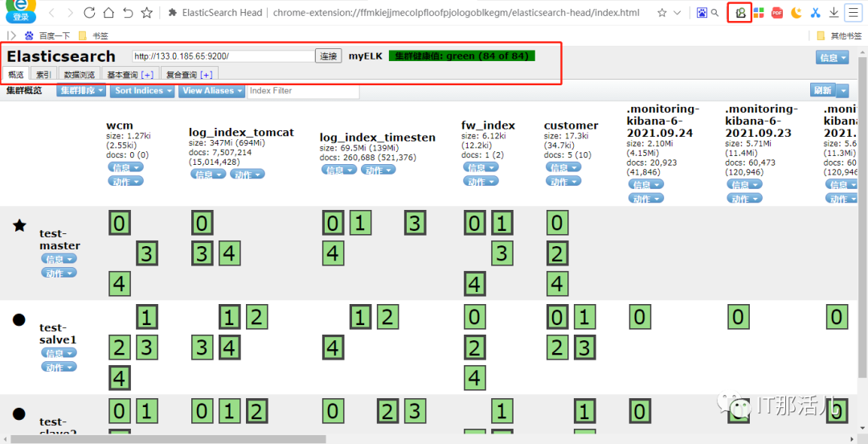Expand the address bar chevron dropdown
The width and height of the screenshot is (868, 444).
click(678, 13)
